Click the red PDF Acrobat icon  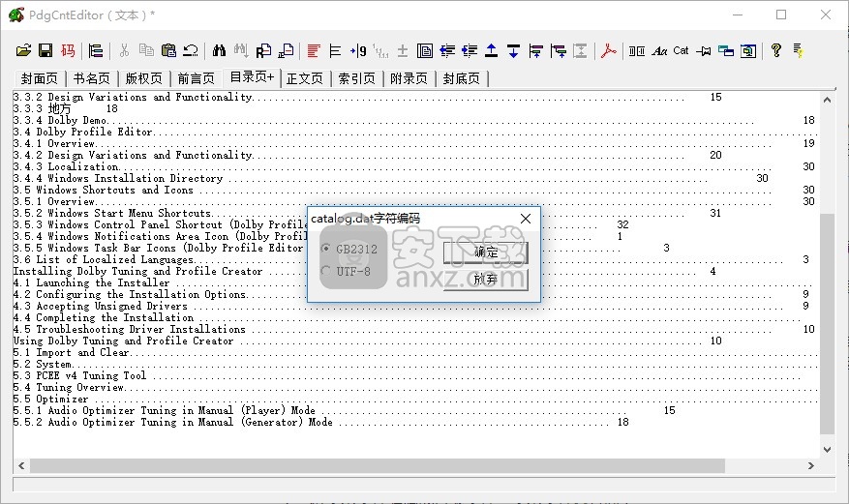pyautogui.click(x=609, y=51)
